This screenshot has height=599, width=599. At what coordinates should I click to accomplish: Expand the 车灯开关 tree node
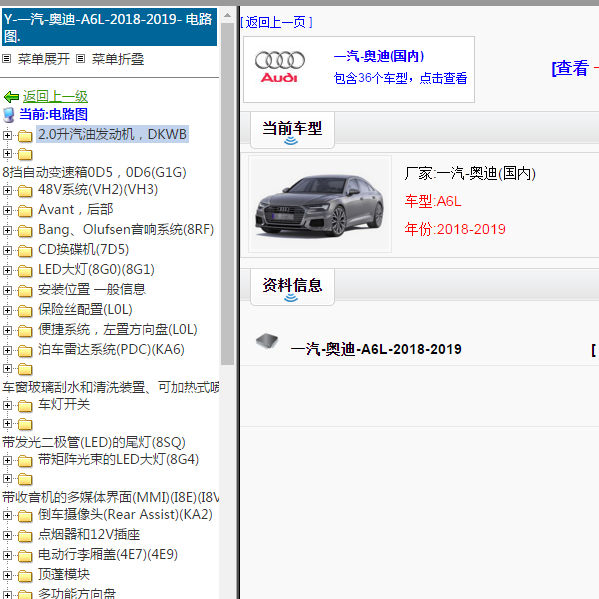click(x=7, y=405)
